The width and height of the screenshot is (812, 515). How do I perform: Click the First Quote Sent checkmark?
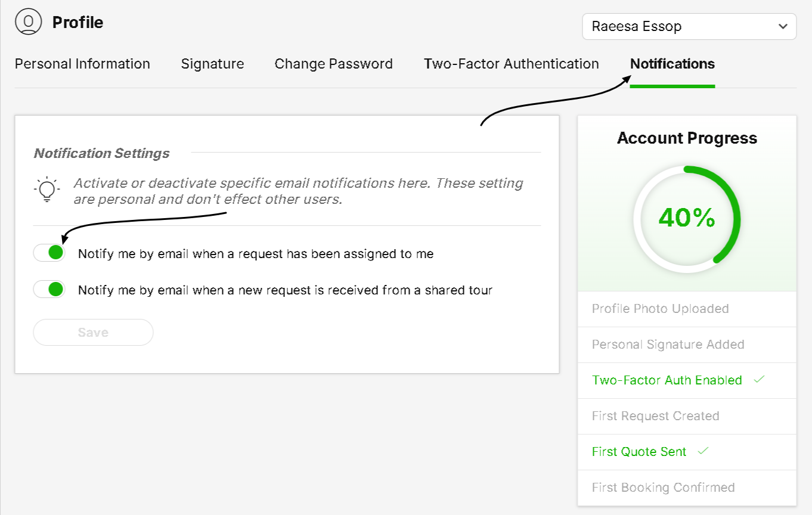coord(703,451)
